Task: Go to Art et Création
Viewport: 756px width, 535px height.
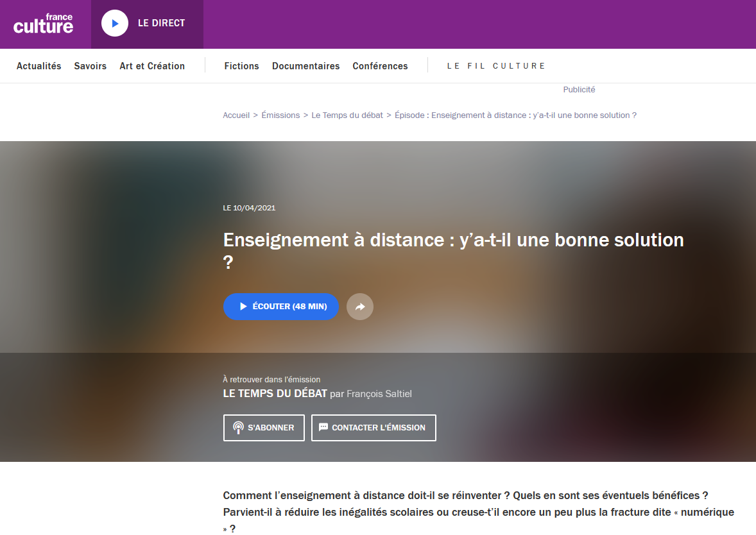Action: click(152, 66)
